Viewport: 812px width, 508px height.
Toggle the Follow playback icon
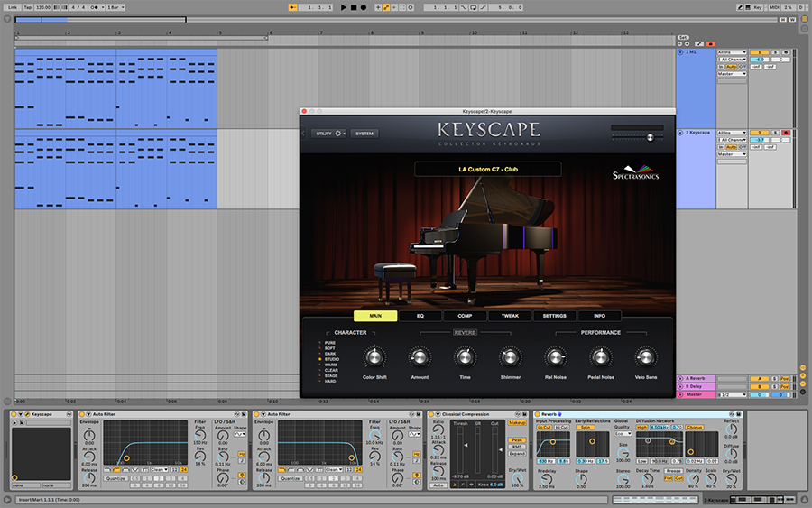[x=292, y=7]
